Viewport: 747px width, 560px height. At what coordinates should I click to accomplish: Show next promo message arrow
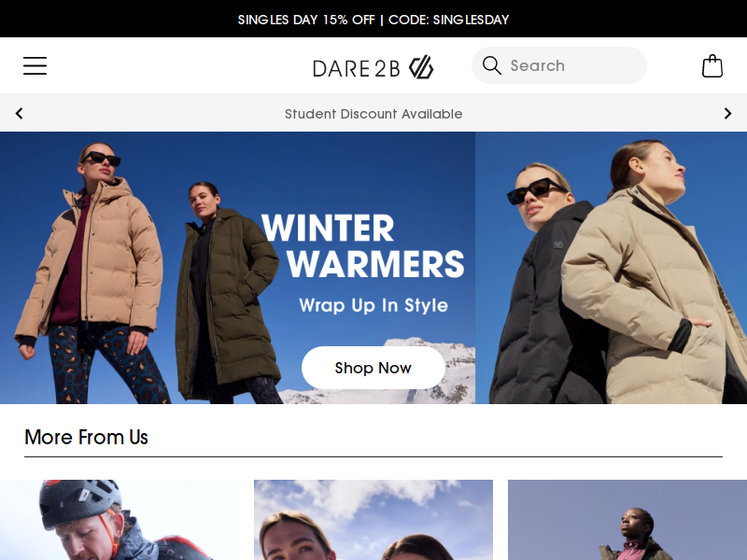727,113
